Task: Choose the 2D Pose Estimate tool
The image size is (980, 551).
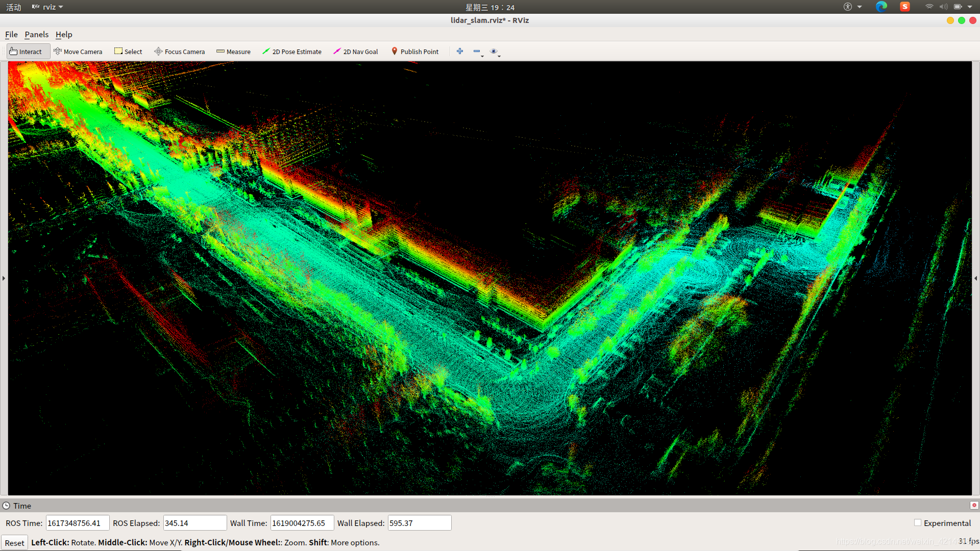Action: 291,52
